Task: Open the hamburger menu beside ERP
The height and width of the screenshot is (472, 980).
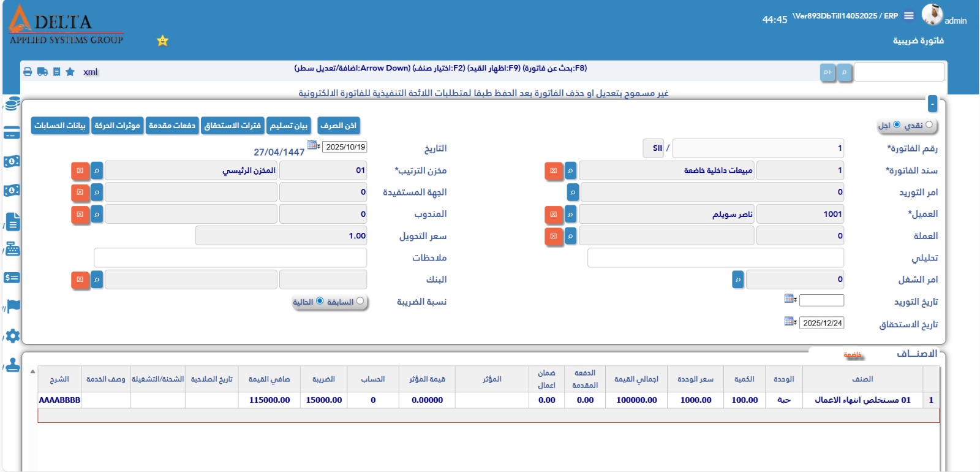Action: coord(909,16)
